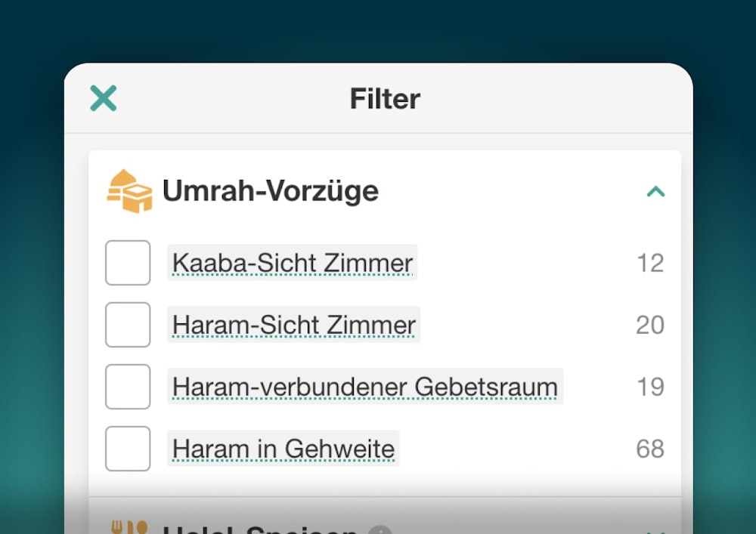Enable the Kaaba-Sicht Zimmer checkbox
The image size is (756, 534).
tap(128, 263)
